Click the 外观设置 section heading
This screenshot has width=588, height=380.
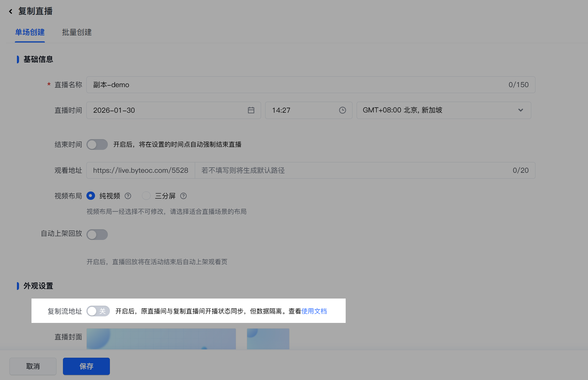click(38, 286)
